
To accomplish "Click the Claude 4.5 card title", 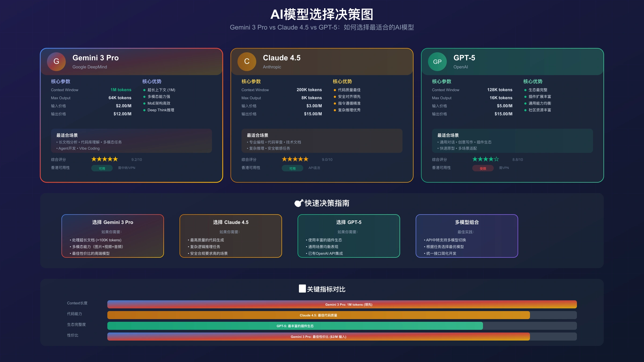I will [x=282, y=58].
